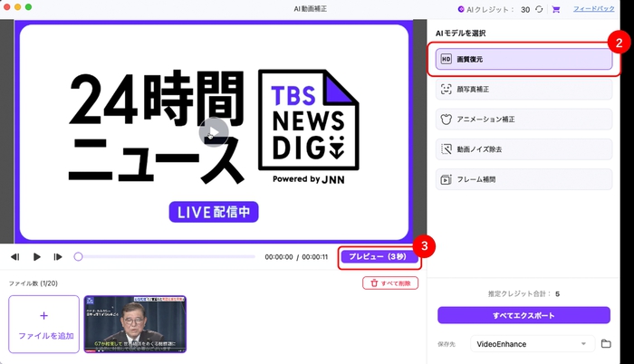
Task: Click the ファイル数 (1/20) label
Action: point(34,283)
